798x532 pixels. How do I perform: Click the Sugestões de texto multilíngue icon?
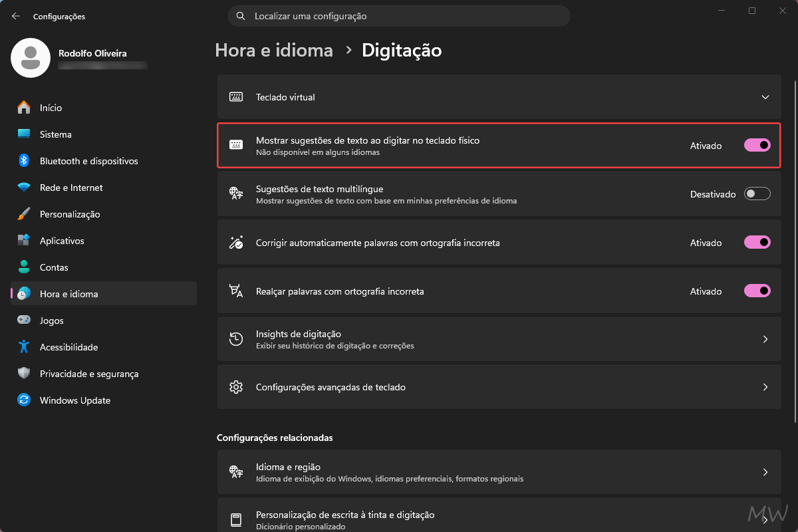(x=236, y=194)
